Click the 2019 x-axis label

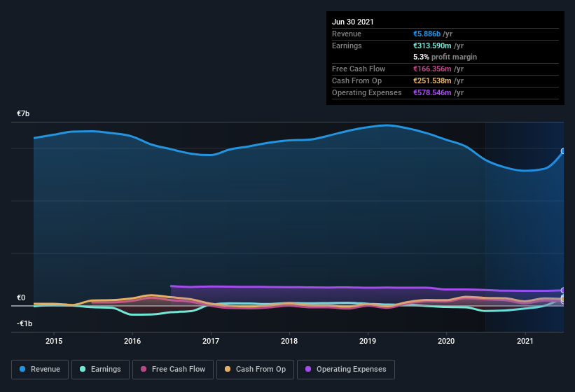pyautogui.click(x=368, y=341)
